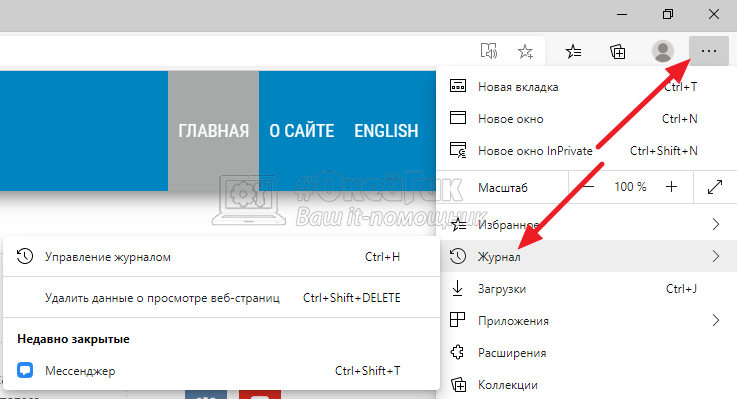
Task: Click the Ctrl+Shift+DELETE shortcut text
Action: 352,297
